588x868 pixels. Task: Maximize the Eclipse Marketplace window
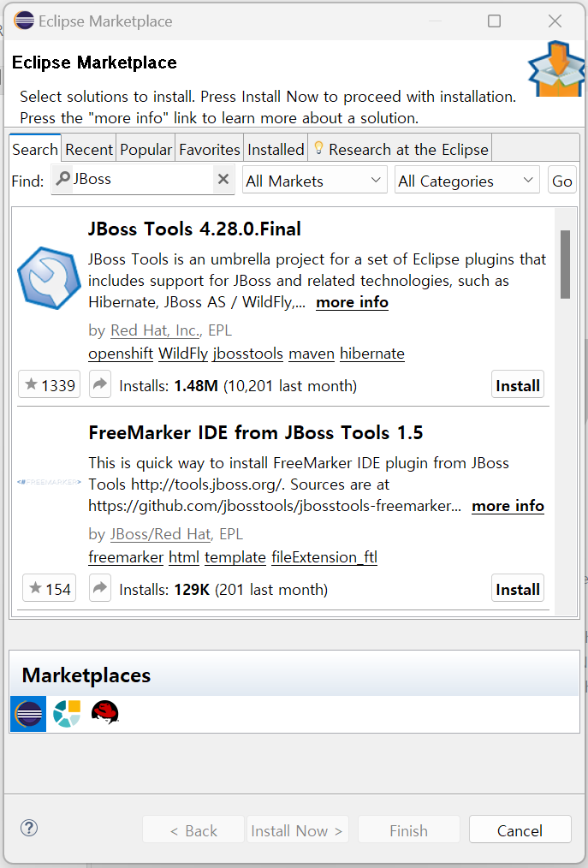495,21
